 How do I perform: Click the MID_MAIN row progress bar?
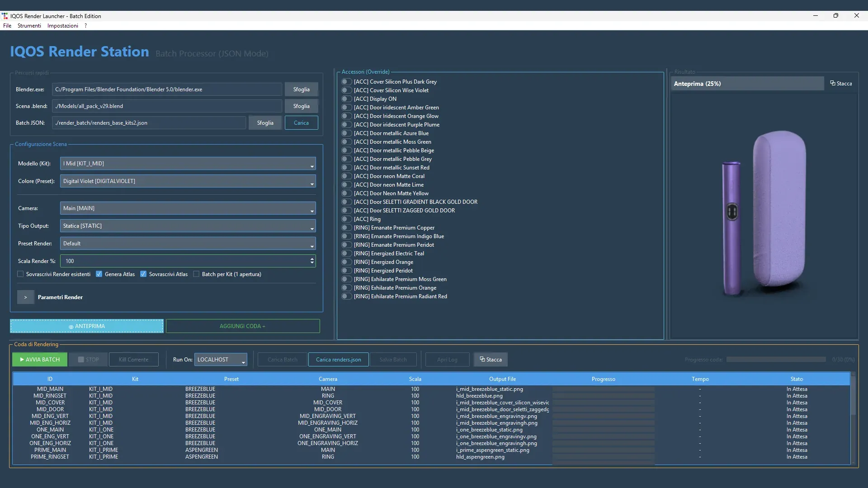[604, 389]
